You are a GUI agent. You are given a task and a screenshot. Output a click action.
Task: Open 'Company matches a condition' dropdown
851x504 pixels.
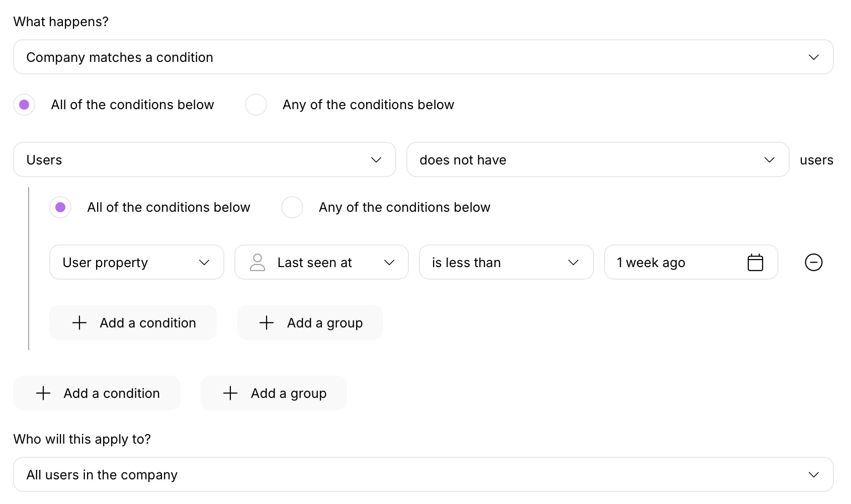[x=423, y=57]
